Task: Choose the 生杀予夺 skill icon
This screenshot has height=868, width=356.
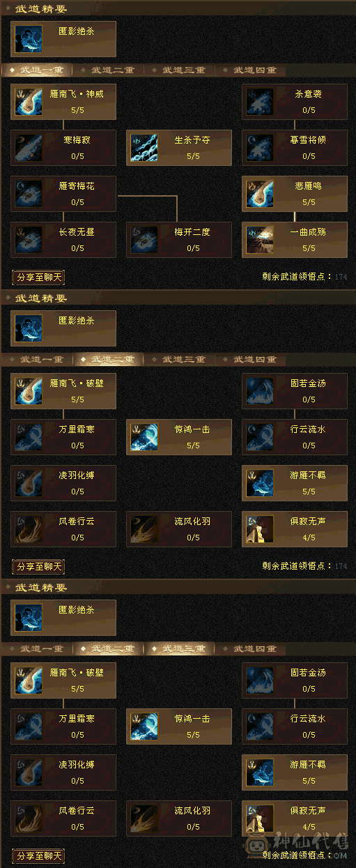Action: pyautogui.click(x=144, y=148)
